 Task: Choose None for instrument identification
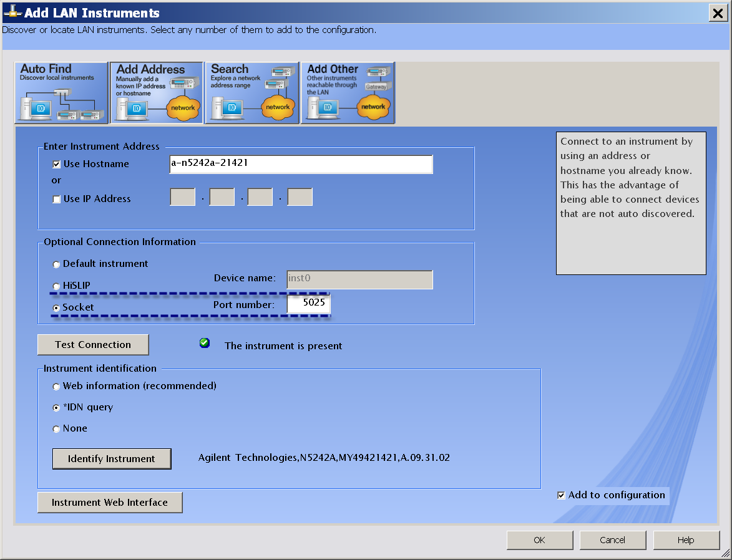[x=57, y=429]
